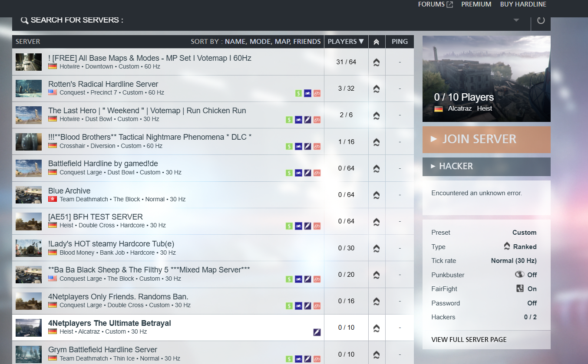The height and width of the screenshot is (364, 588).
Task: Click red handcuffs icon in Blood Brothers row
Action: click(317, 146)
